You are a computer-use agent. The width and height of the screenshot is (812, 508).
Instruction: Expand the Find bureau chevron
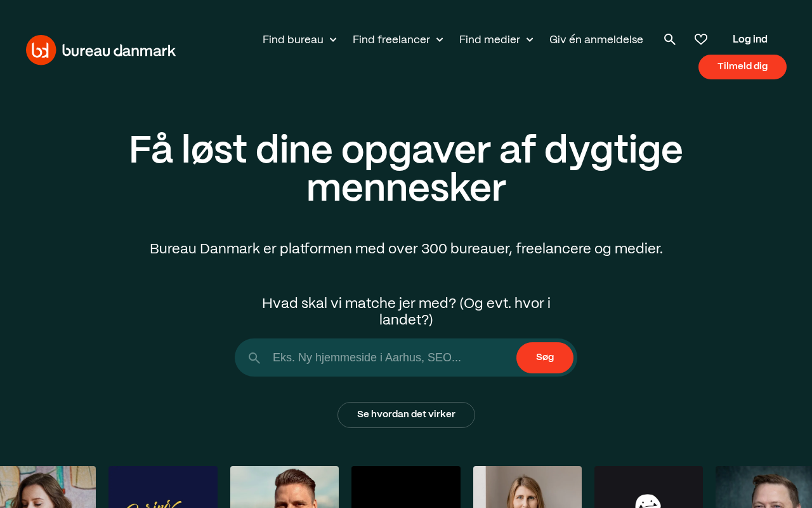coord(333,40)
